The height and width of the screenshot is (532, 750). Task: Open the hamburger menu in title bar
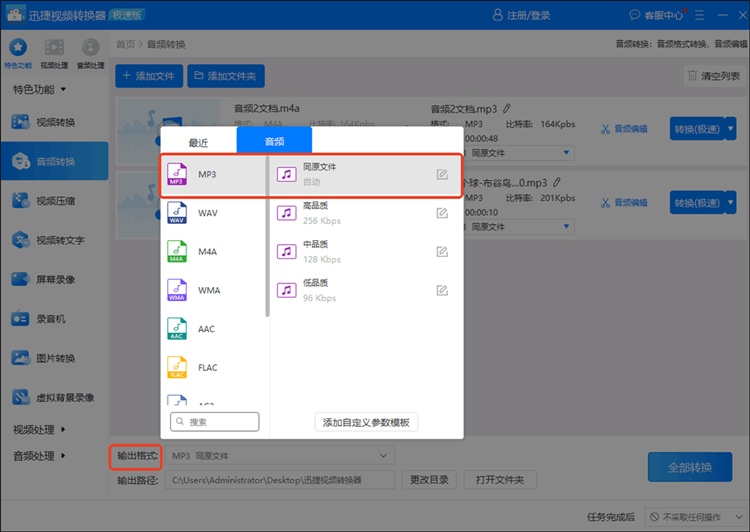point(699,15)
